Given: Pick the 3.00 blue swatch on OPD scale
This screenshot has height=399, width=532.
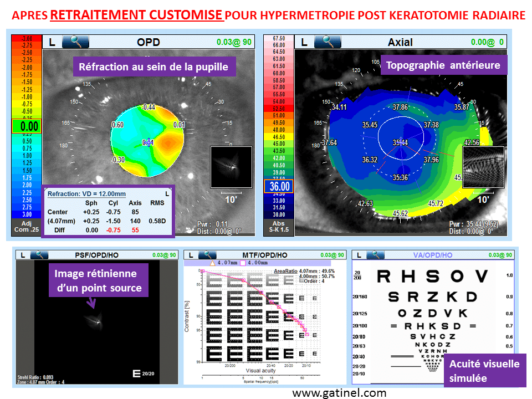Looking at the screenshot, I should pos(27,214).
